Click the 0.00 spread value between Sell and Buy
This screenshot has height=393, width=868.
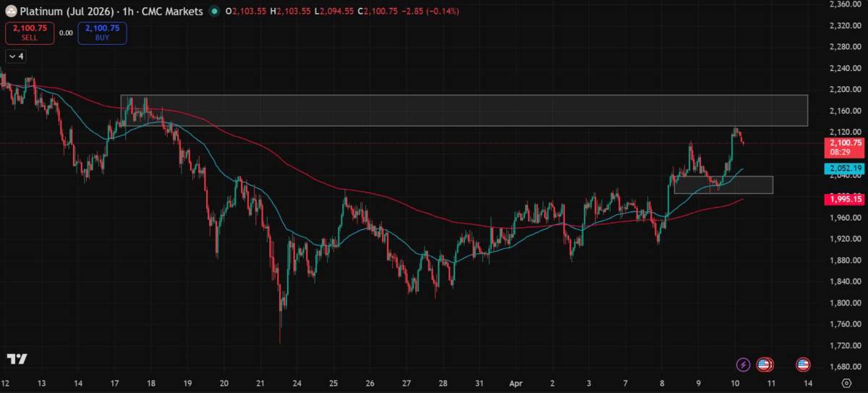[x=66, y=33]
